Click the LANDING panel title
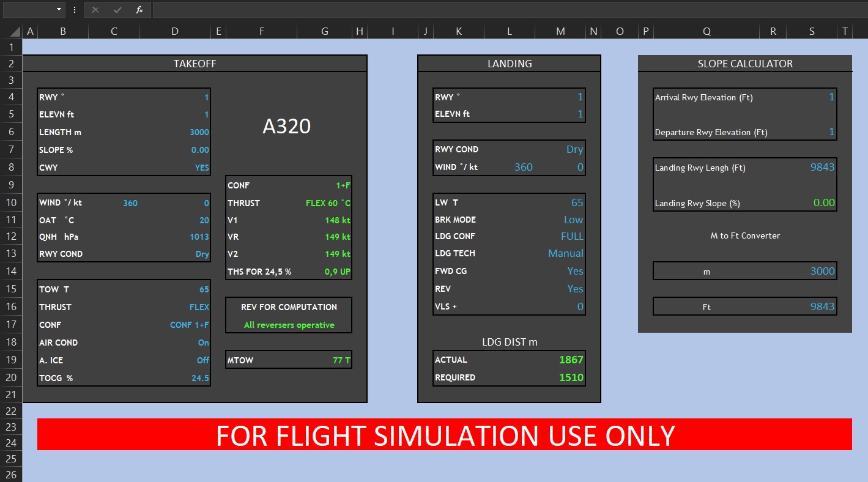The height and width of the screenshot is (482, 868). pos(510,64)
